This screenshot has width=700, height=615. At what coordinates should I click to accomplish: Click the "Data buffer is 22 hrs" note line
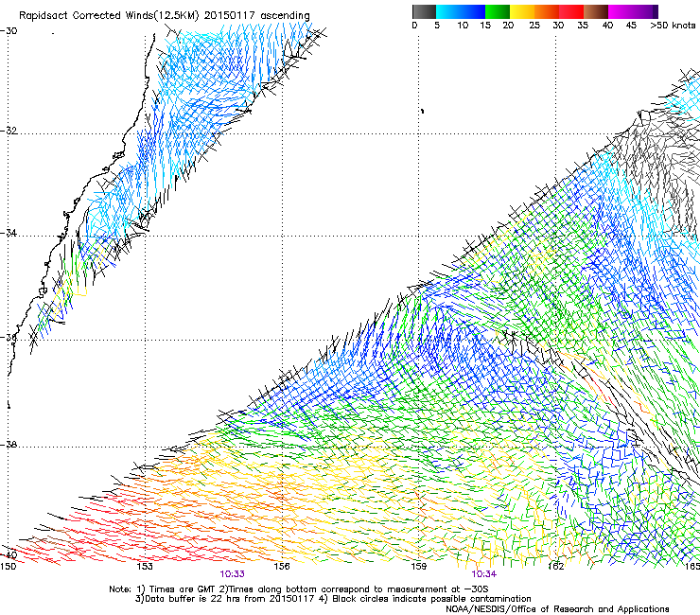[x=333, y=599]
